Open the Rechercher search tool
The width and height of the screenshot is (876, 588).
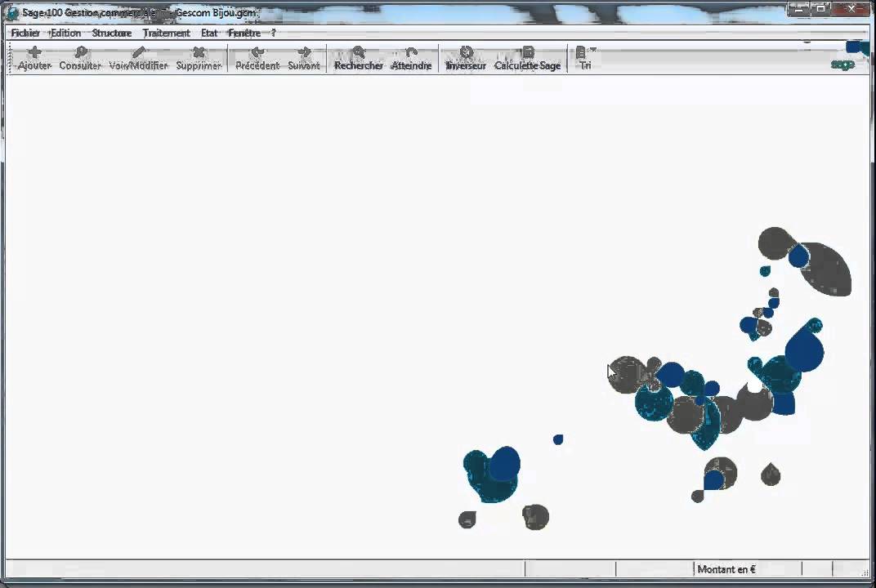coord(358,58)
